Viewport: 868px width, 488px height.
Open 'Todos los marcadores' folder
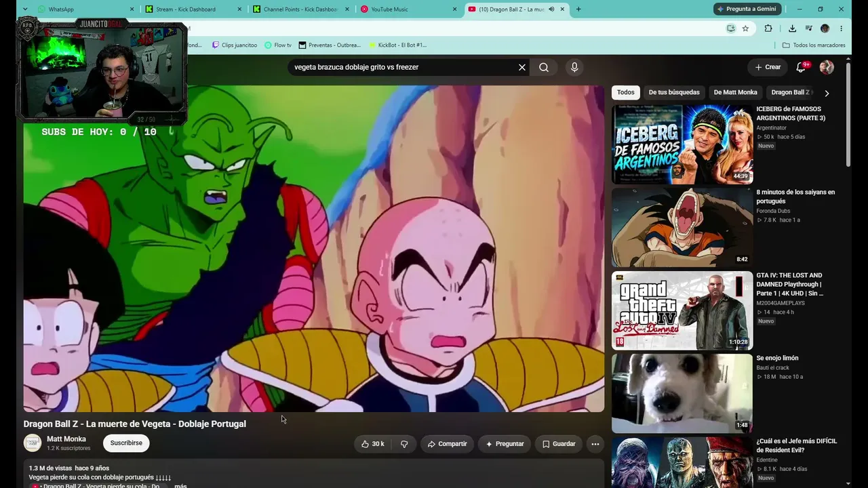814,45
